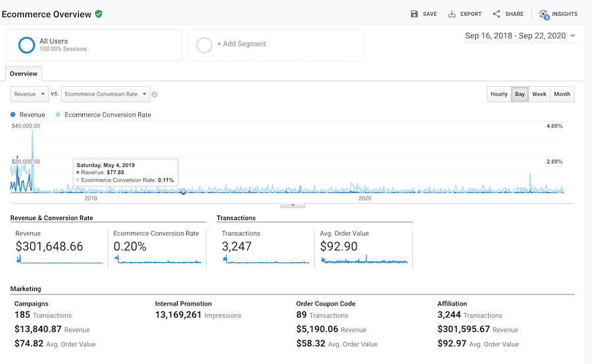Click the Sep 16, 2018 - Sep 22, 2020 date text
The height and width of the screenshot is (364, 592).
pyautogui.click(x=515, y=36)
